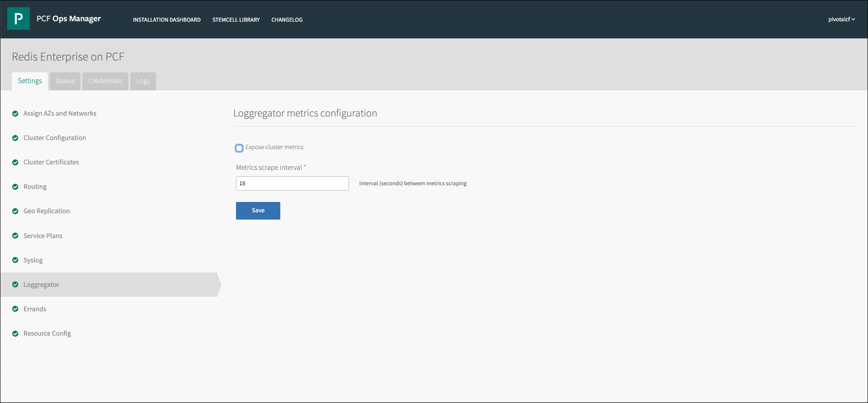Click the checkmark icon beside Assign AZs and Networks

pyautogui.click(x=15, y=114)
